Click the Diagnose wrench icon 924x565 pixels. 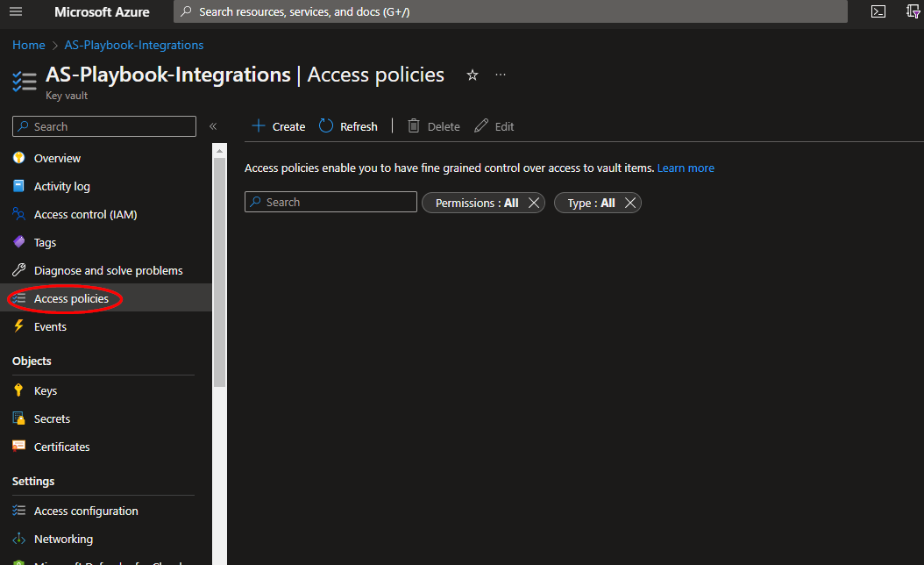pos(19,269)
